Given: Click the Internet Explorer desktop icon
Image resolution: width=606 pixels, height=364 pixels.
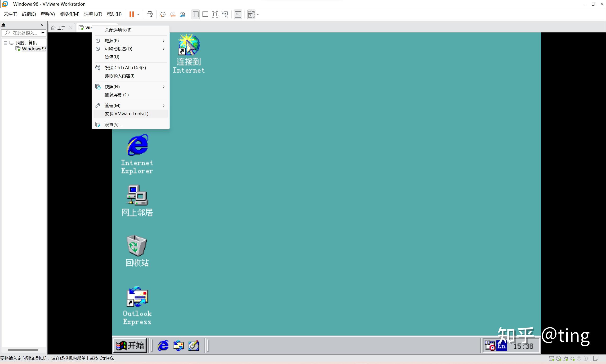Looking at the screenshot, I should pos(137,154).
